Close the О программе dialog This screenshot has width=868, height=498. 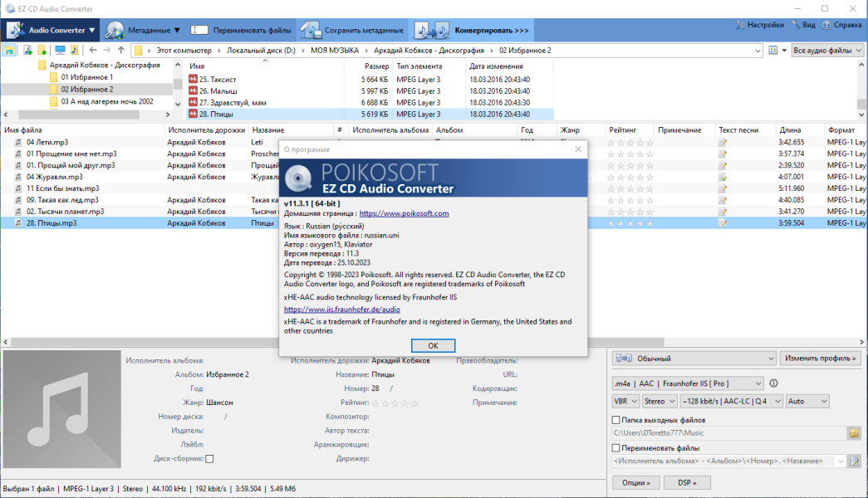click(x=578, y=149)
